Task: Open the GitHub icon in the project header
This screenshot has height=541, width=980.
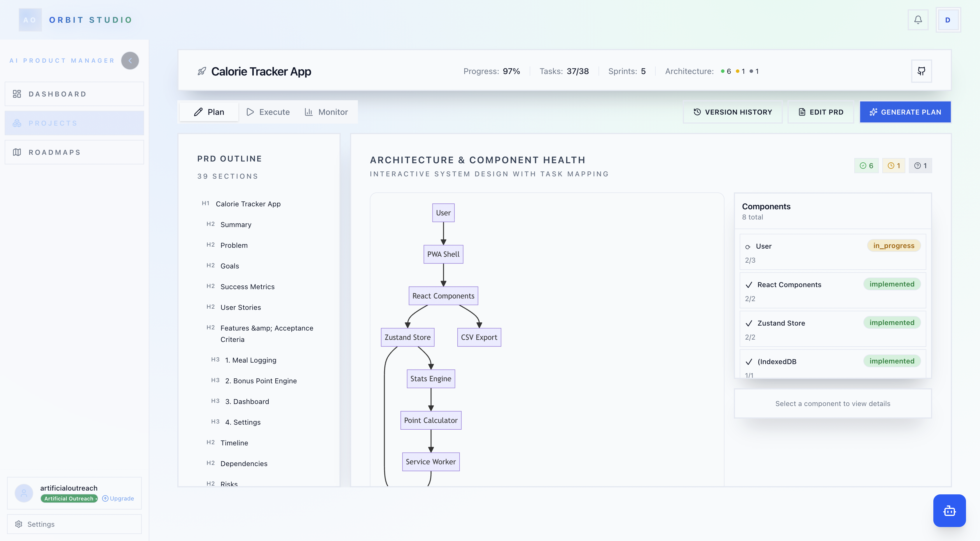Action: pos(921,71)
